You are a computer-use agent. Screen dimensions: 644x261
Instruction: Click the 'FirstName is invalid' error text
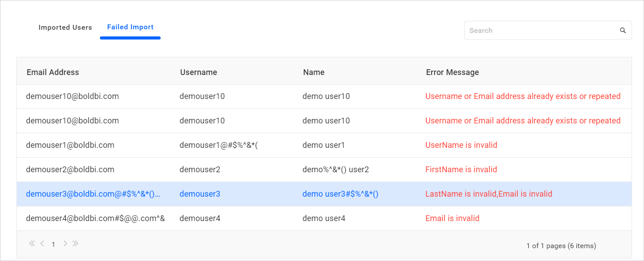point(461,170)
